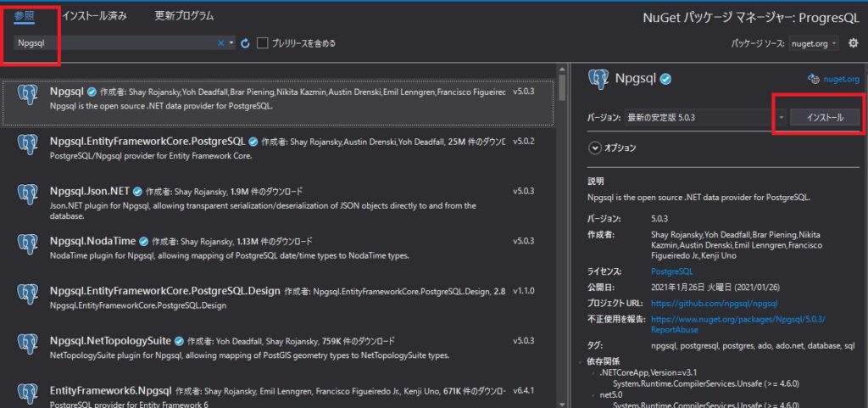Click the globe icon beside nuget.org link
This screenshot has height=408, width=868.
(813, 79)
